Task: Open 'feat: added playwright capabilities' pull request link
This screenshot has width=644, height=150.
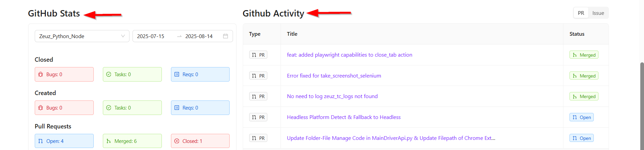Action: 349,55
